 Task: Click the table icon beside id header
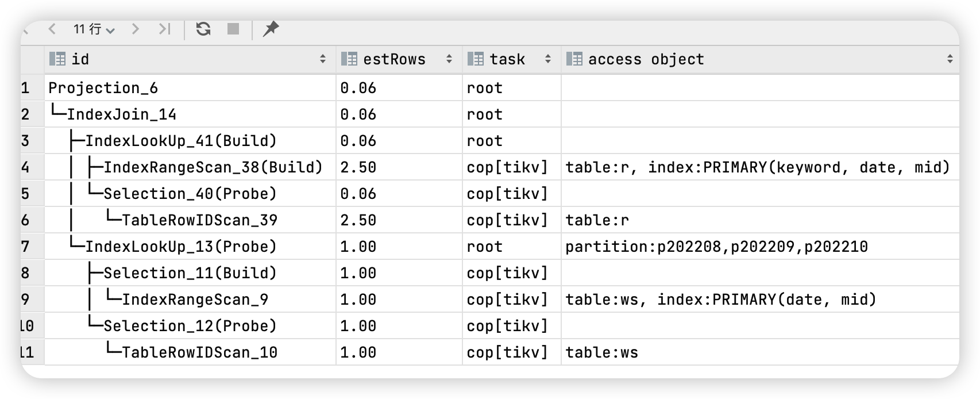pos(57,59)
